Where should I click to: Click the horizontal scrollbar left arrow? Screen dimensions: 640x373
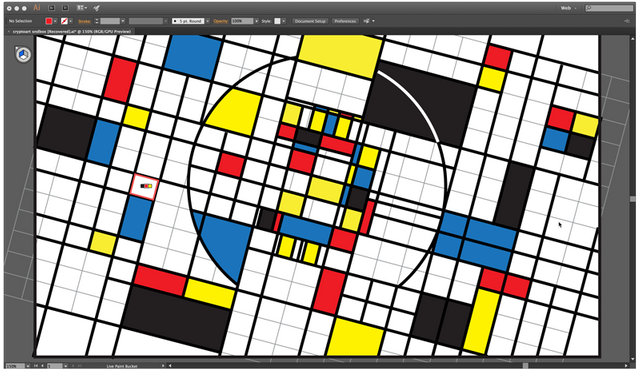pyautogui.click(x=170, y=366)
